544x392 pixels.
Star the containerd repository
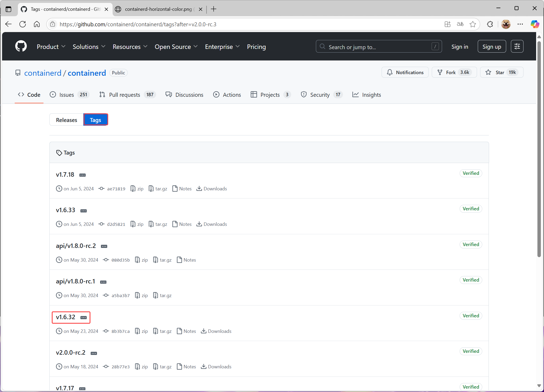[x=501, y=72]
